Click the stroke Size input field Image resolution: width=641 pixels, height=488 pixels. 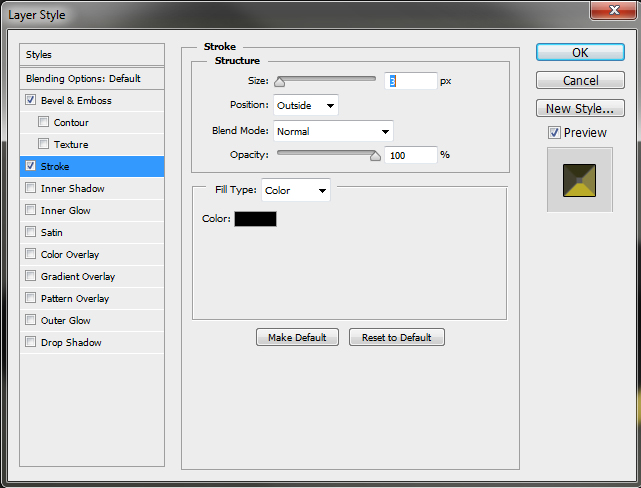pyautogui.click(x=410, y=81)
